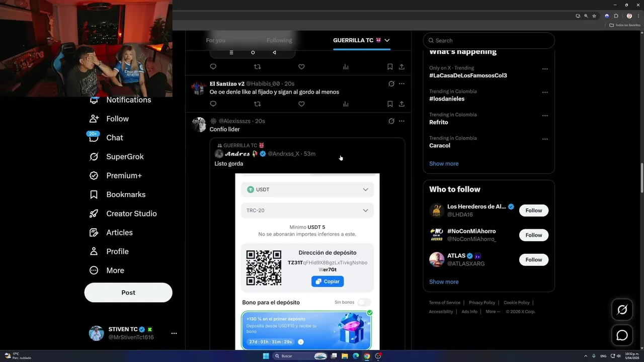Open the Cookie Policy link
644x362 pixels.
pos(517,303)
